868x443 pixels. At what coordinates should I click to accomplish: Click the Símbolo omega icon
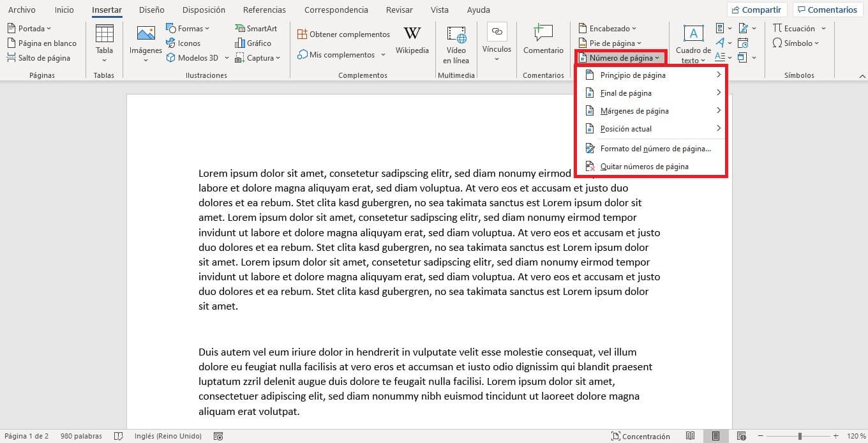[x=777, y=43]
